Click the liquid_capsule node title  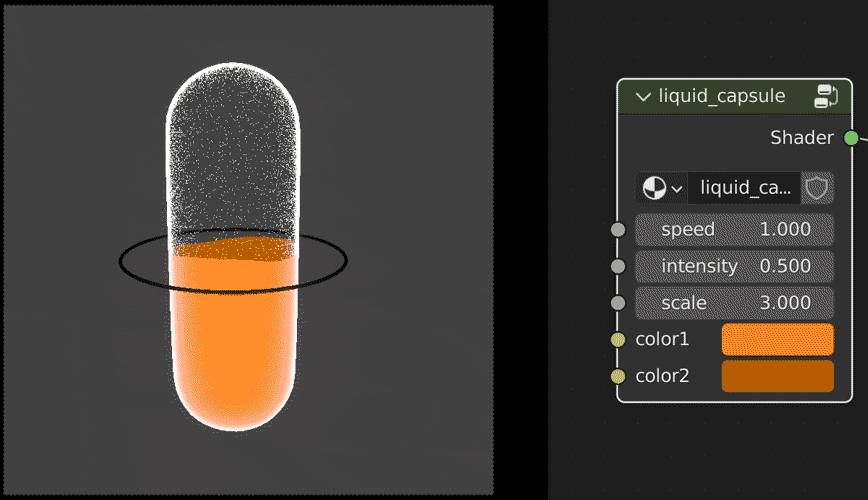click(x=722, y=96)
